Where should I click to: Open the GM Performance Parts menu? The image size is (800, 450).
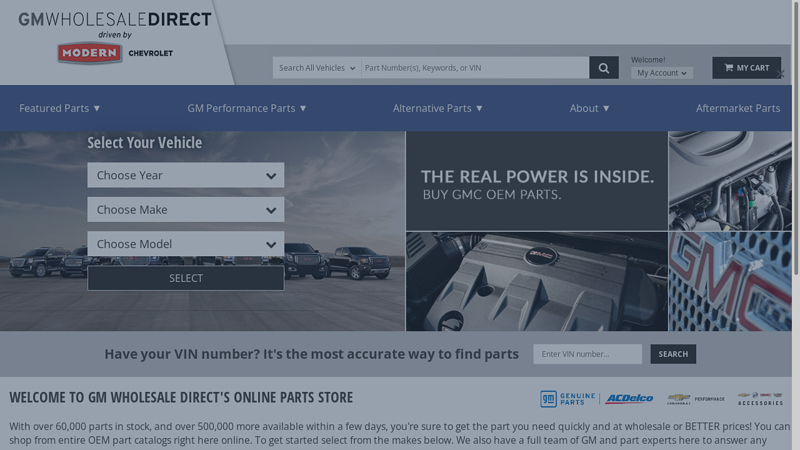coord(246,108)
